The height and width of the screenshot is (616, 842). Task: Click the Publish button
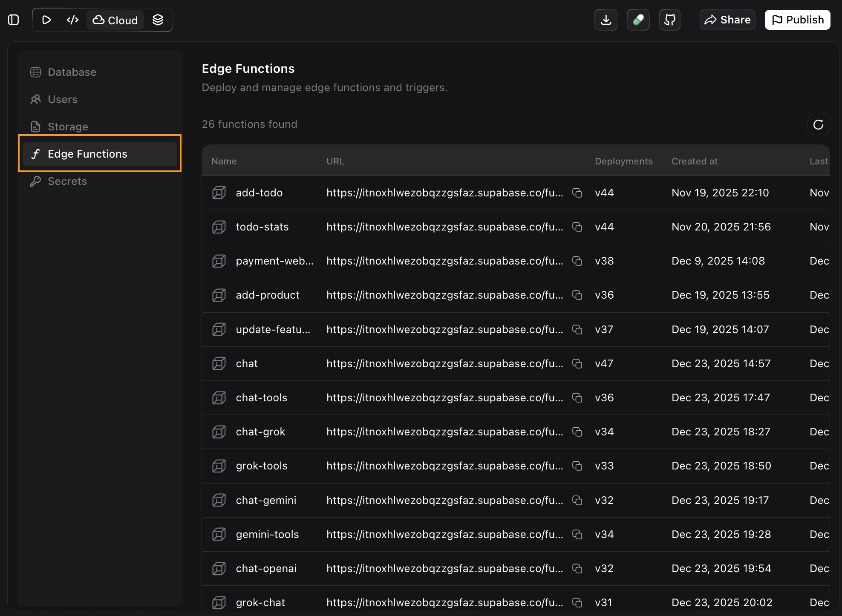point(797,20)
